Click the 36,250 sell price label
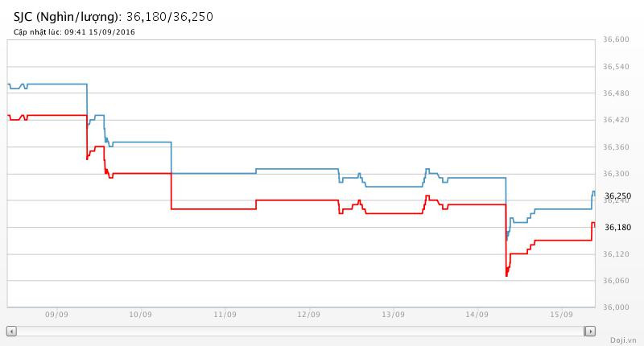Image resolution: width=644 pixels, height=346 pixels. pyautogui.click(x=617, y=196)
